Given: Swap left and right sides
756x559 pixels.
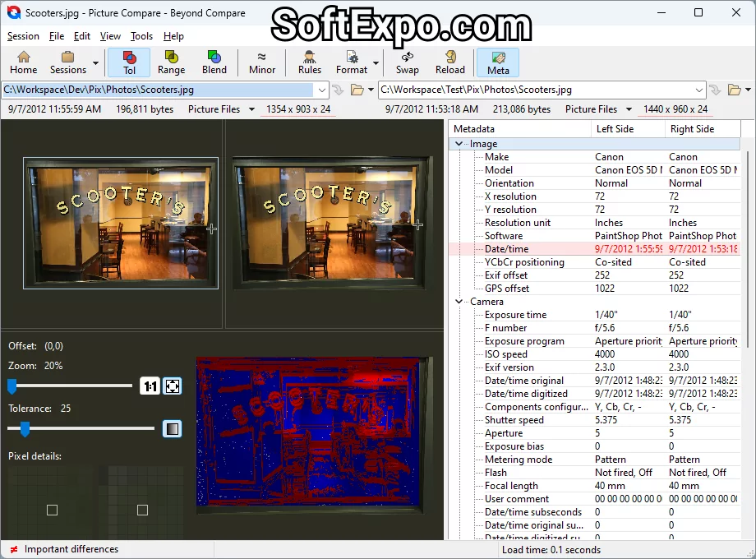Looking at the screenshot, I should pyautogui.click(x=407, y=62).
